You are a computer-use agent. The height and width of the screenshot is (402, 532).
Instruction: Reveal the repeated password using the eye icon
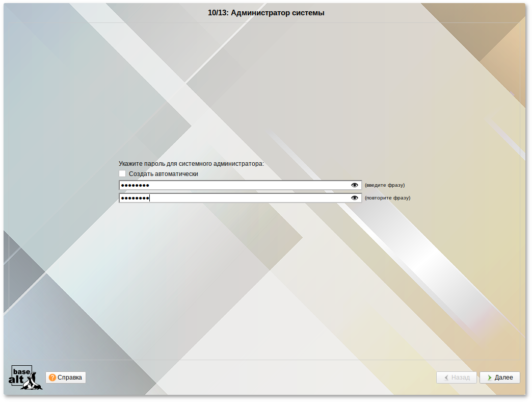point(355,198)
